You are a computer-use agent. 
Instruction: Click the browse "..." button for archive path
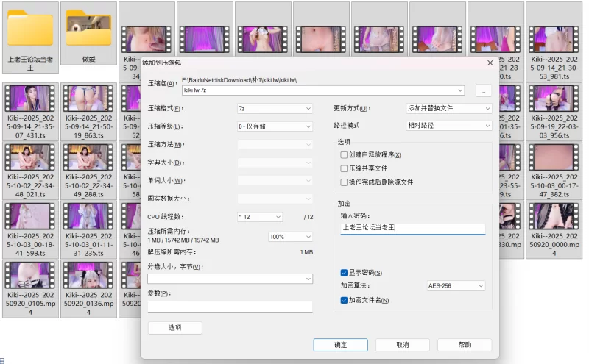point(482,90)
